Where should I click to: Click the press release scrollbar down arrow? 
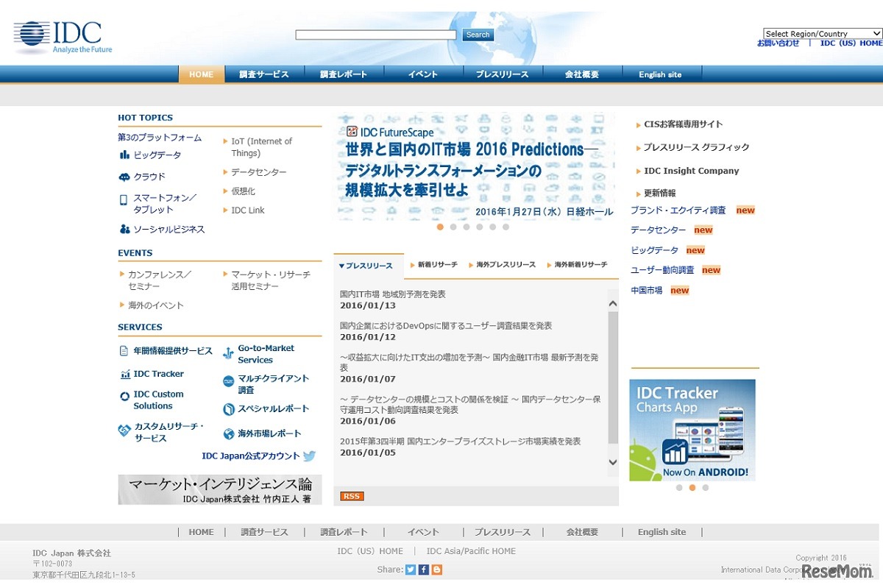613,462
